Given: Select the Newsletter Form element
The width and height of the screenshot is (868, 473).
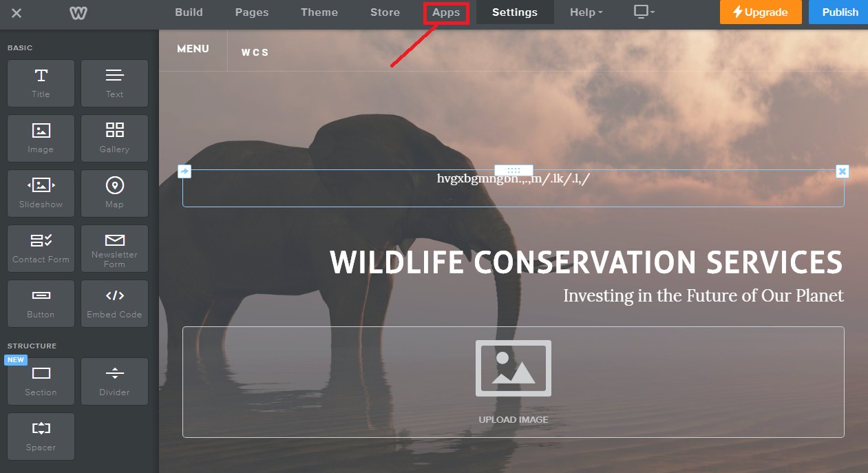Looking at the screenshot, I should click(114, 248).
